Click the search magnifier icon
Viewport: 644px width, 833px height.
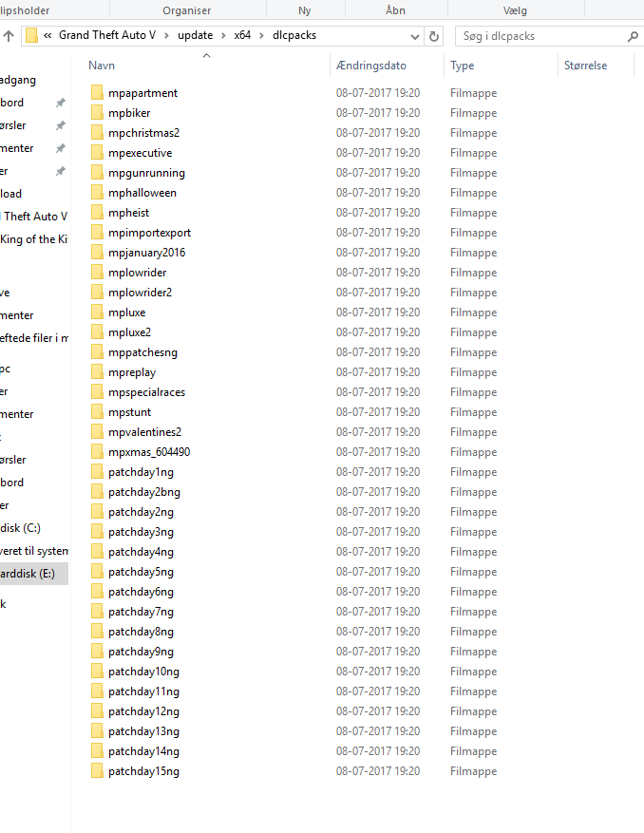click(x=633, y=36)
